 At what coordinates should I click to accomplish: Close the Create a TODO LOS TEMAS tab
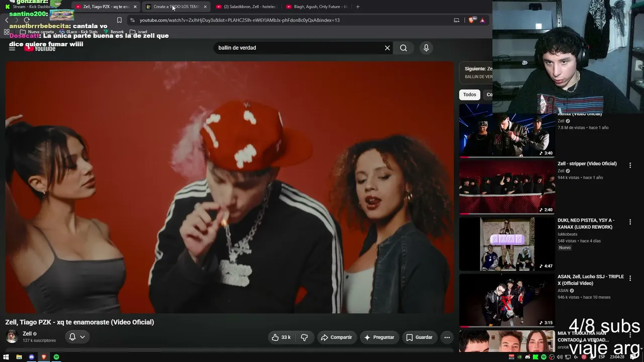[205, 7]
